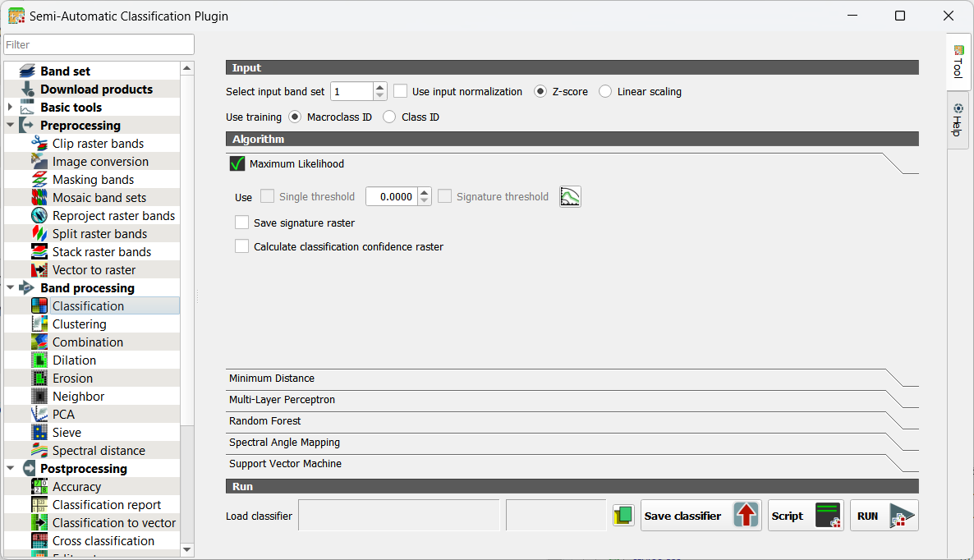The width and height of the screenshot is (974, 560).
Task: Expand the Random Forest algorithm section
Action: click(265, 421)
